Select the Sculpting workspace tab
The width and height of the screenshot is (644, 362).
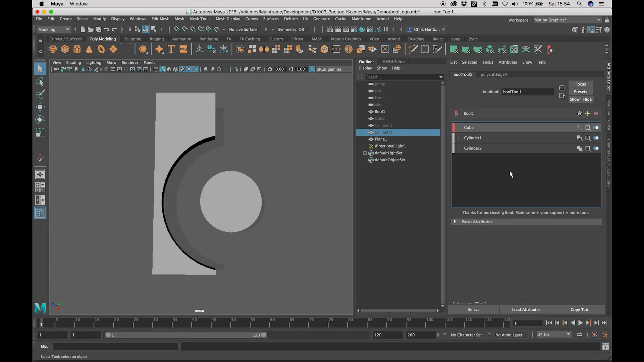pos(133,39)
